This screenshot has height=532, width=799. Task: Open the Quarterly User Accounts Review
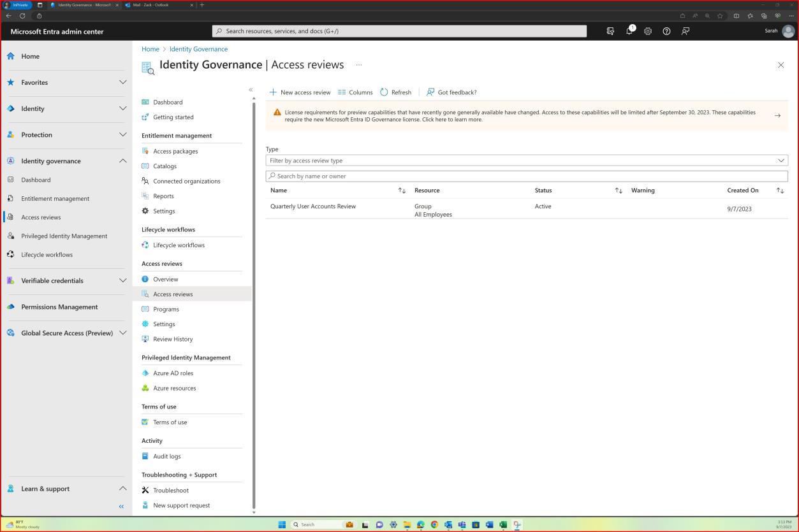point(313,206)
